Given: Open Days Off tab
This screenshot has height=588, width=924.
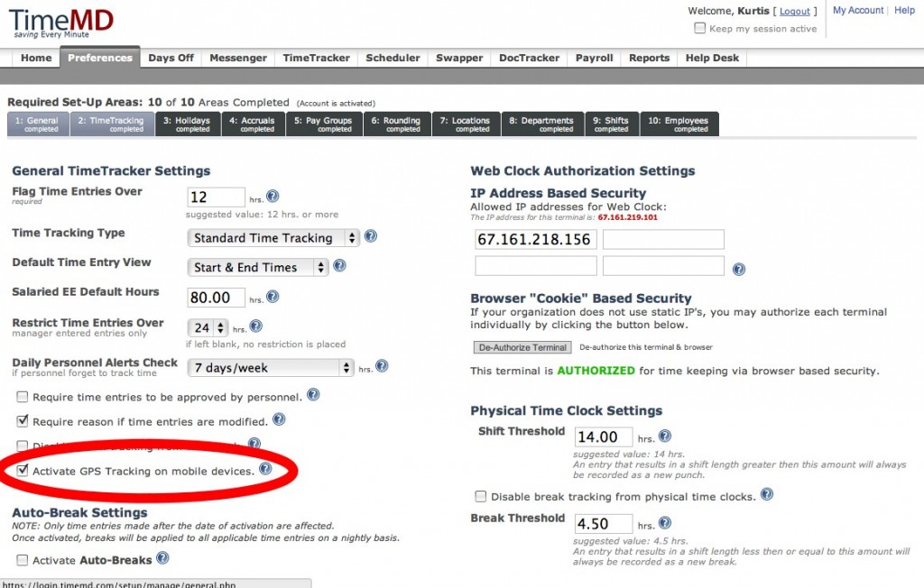Looking at the screenshot, I should [x=171, y=58].
